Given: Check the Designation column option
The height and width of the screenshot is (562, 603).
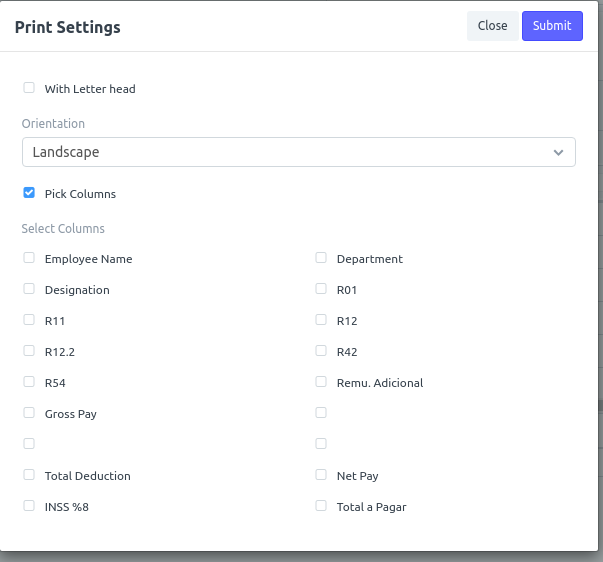Looking at the screenshot, I should pyautogui.click(x=29, y=289).
